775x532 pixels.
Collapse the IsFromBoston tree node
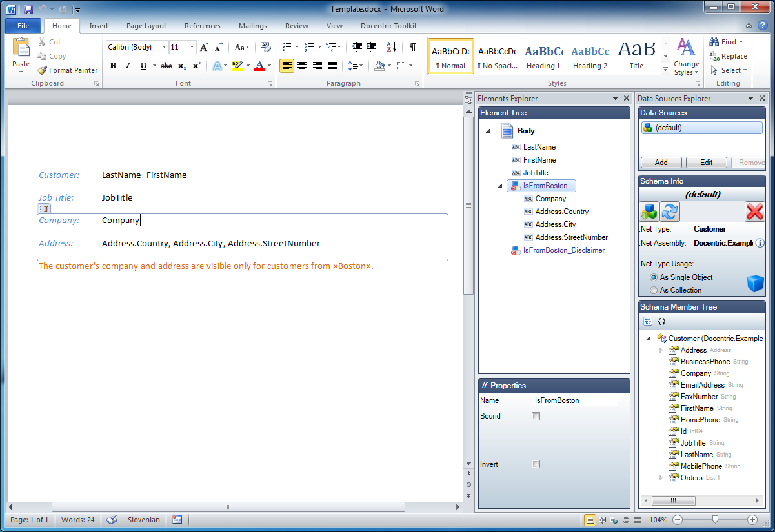pos(501,186)
